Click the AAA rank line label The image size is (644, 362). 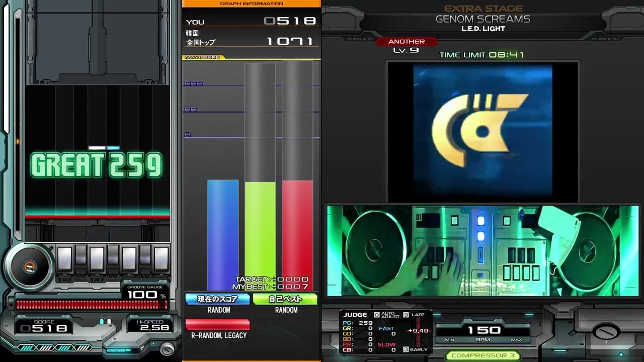tap(193, 83)
